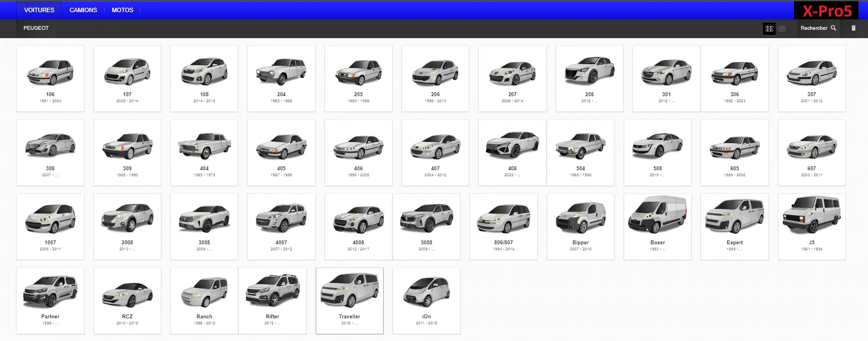The image size is (868, 341).
Task: Select the Peugeot 107 model card
Action: pos(127,78)
